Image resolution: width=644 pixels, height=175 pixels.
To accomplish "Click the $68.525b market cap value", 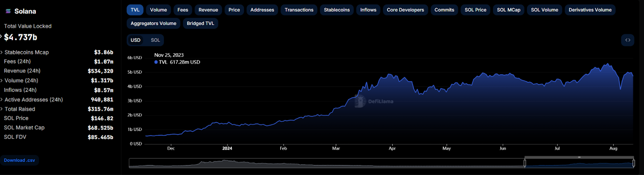I will (100, 128).
